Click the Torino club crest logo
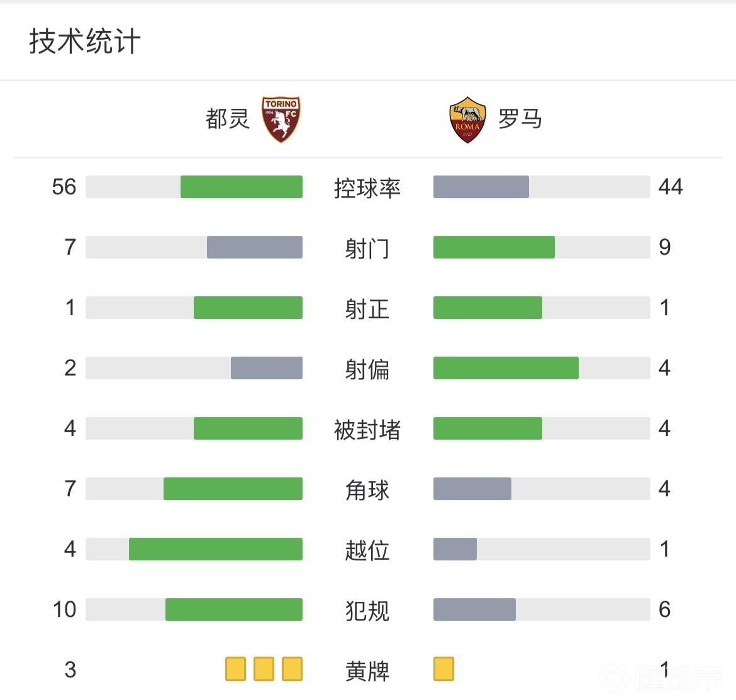The width and height of the screenshot is (736, 700). (281, 119)
